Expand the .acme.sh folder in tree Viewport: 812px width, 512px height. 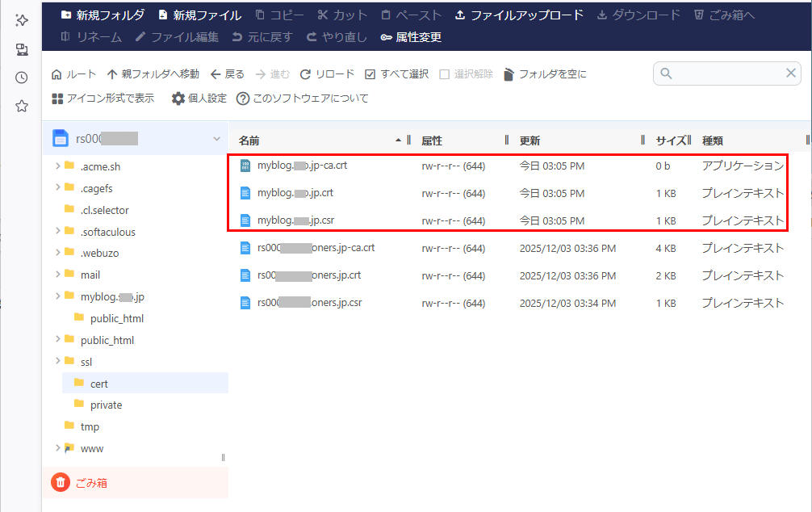point(57,165)
